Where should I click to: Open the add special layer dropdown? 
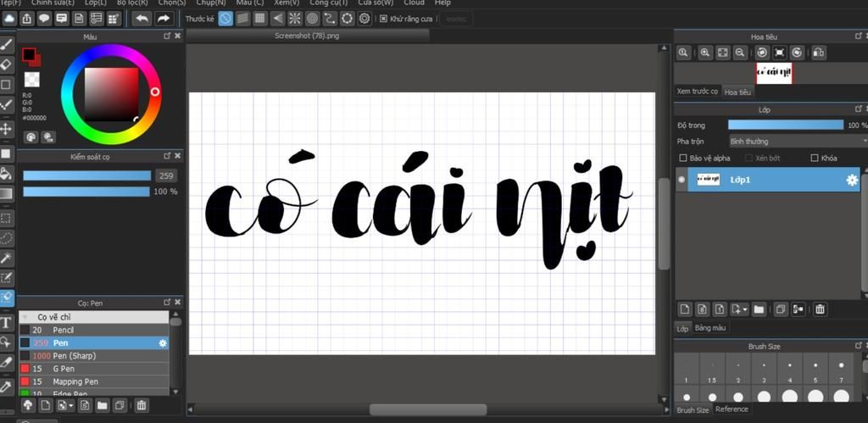coord(745,309)
